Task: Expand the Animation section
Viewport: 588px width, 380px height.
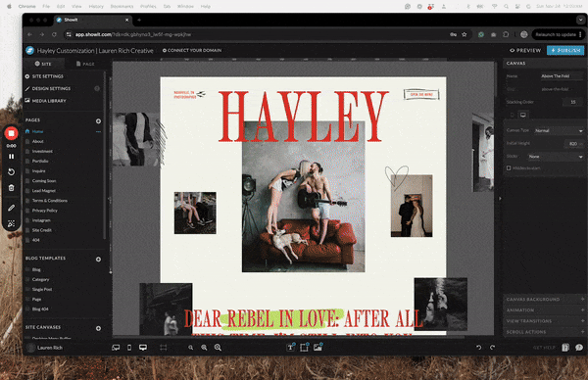Action: pos(545,309)
